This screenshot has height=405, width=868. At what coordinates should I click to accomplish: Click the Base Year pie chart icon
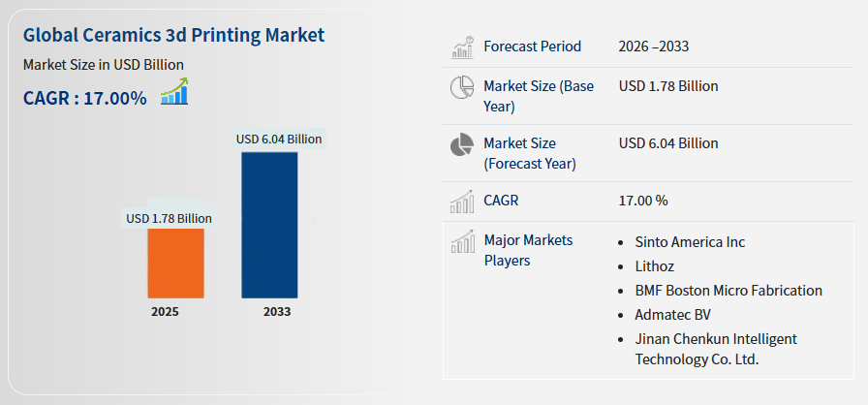(x=461, y=87)
